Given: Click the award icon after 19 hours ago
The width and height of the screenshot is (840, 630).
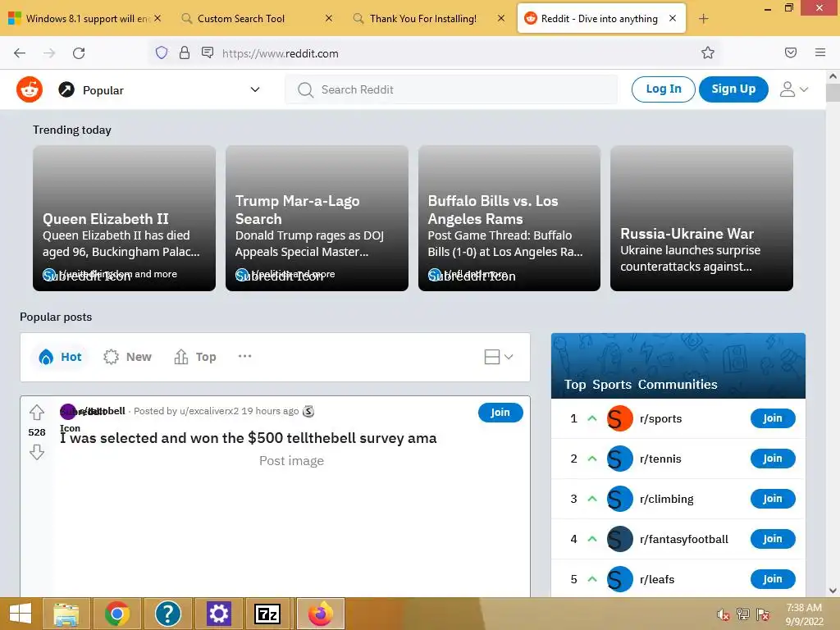Looking at the screenshot, I should (x=308, y=411).
